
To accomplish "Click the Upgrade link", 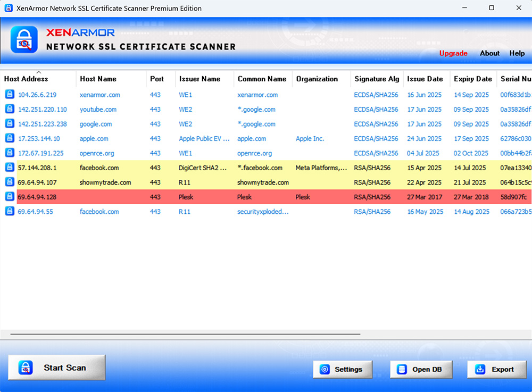I will pos(453,53).
